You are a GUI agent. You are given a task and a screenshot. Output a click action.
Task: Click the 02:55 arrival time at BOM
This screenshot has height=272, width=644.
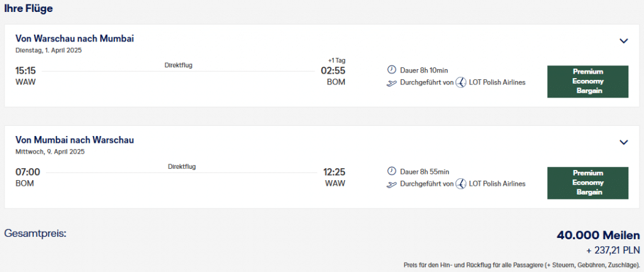[x=333, y=71]
